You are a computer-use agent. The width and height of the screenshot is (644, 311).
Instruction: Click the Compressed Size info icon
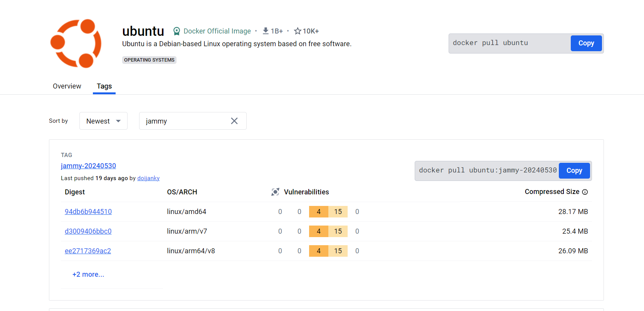click(585, 192)
